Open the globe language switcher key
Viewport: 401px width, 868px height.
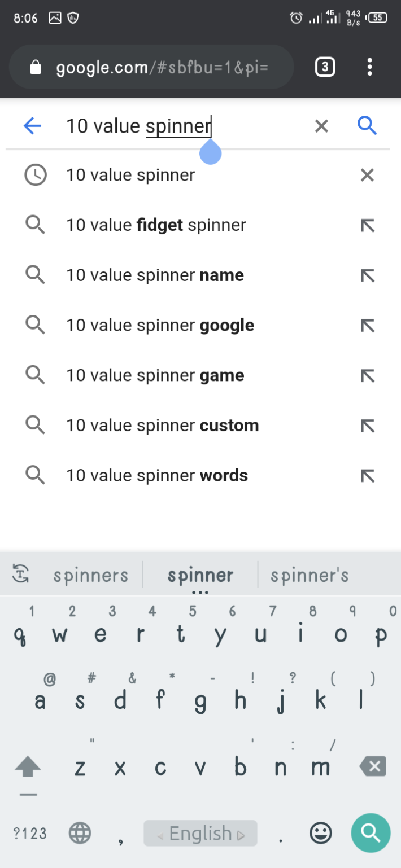coord(80,833)
